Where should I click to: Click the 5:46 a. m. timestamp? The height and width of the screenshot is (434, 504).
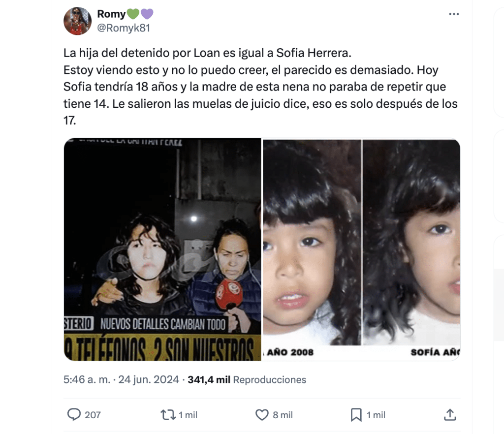pyautogui.click(x=87, y=380)
